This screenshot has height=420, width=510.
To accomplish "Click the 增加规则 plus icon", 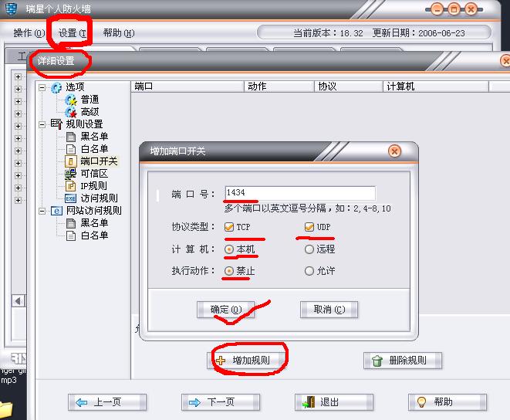I will 221,361.
